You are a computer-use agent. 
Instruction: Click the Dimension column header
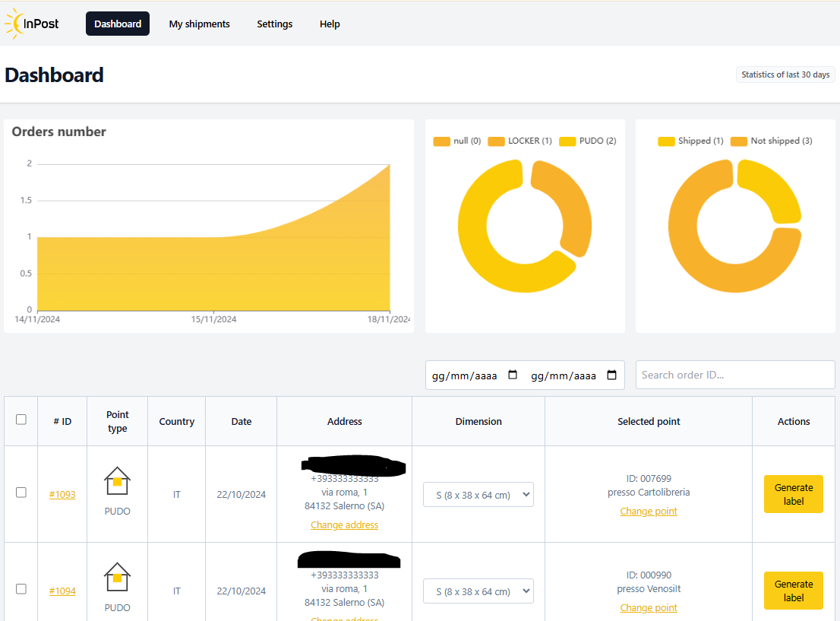(478, 422)
